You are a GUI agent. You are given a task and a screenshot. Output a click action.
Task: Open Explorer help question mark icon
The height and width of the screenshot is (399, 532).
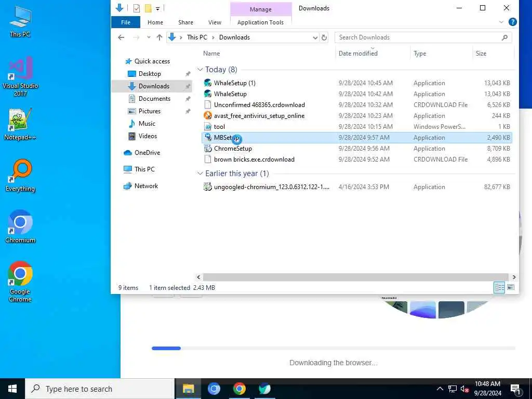[513, 22]
